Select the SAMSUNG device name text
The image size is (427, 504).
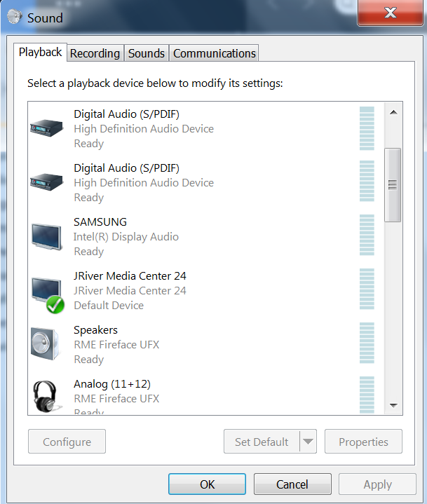(100, 222)
